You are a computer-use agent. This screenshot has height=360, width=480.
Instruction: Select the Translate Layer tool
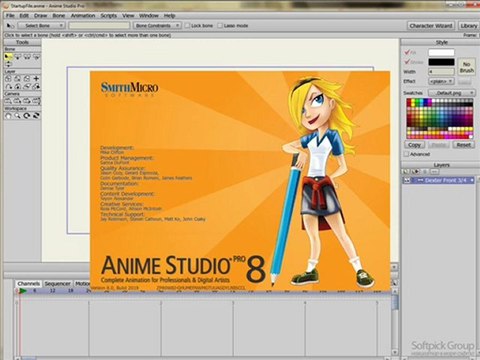pyautogui.click(x=8, y=79)
